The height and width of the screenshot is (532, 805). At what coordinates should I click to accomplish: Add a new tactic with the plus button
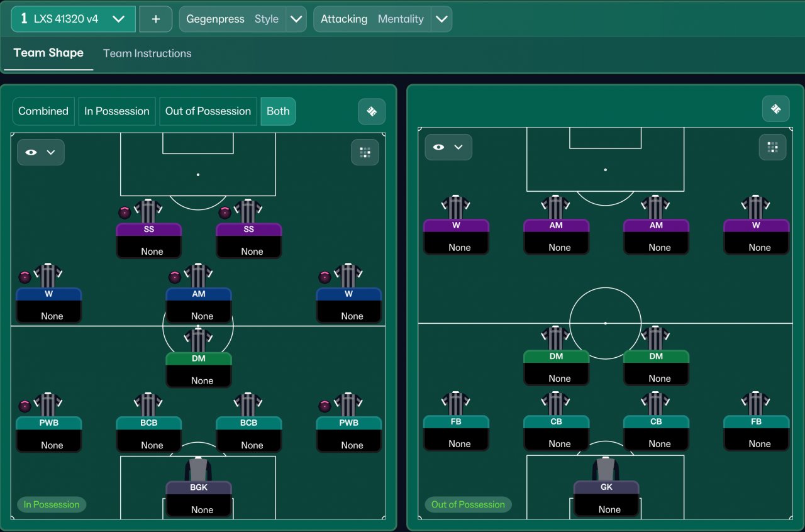click(156, 19)
